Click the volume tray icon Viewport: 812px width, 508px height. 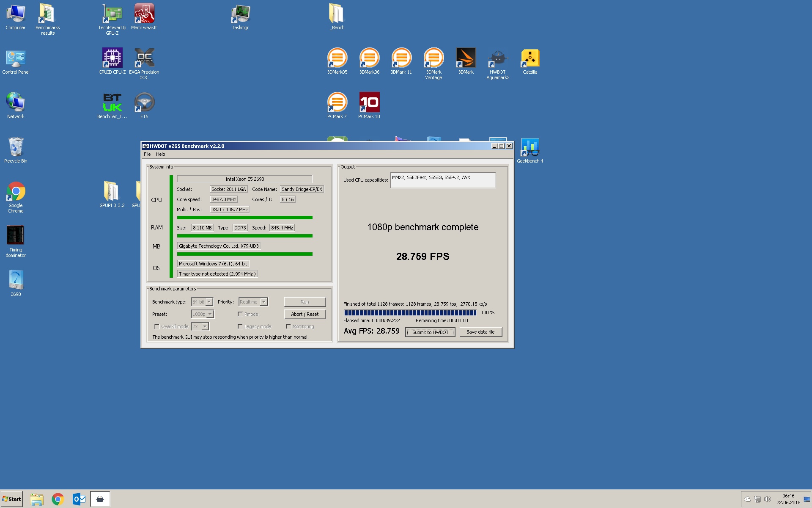[x=768, y=499]
